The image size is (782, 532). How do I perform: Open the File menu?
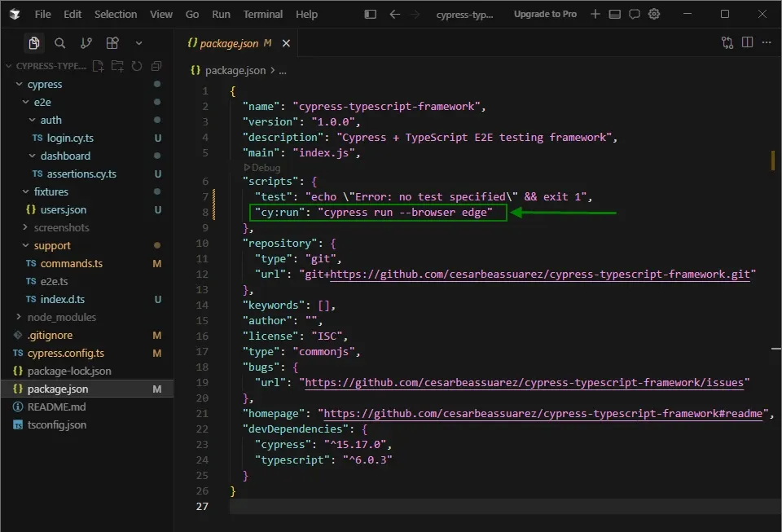click(x=43, y=14)
